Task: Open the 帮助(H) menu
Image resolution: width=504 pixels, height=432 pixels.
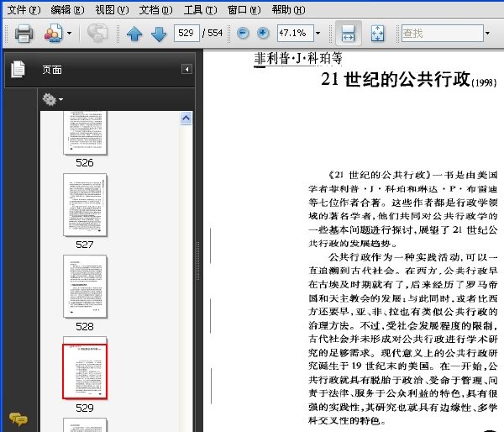Action: (288, 10)
